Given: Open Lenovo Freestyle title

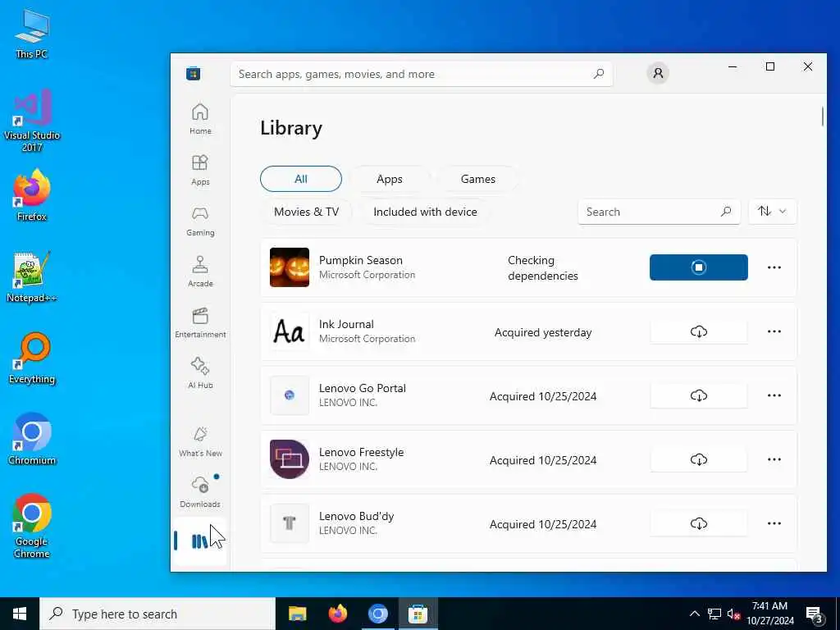Looking at the screenshot, I should coord(361,452).
